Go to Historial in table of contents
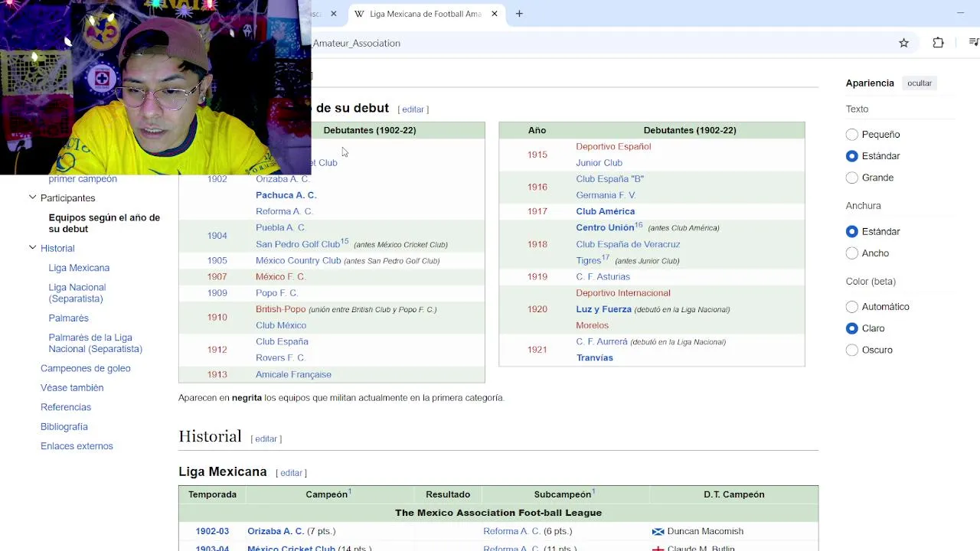 pos(57,249)
